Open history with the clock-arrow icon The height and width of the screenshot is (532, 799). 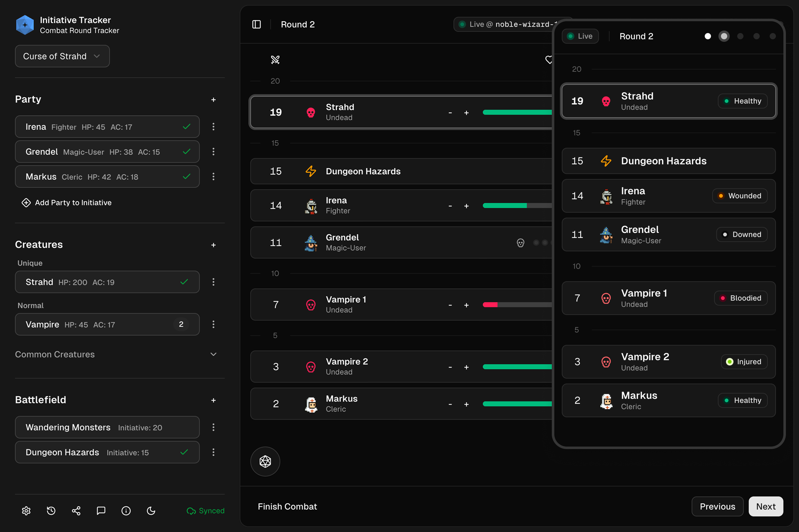tap(51, 510)
